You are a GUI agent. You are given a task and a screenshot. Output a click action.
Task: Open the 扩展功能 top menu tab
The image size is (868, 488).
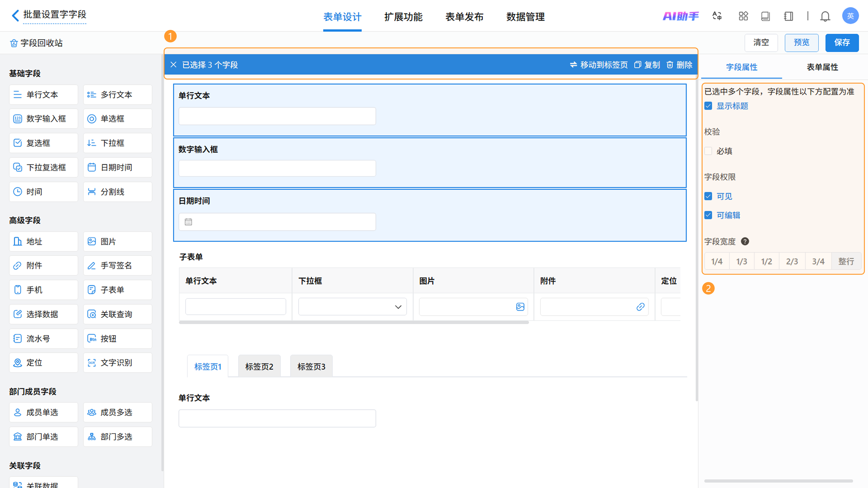403,17
